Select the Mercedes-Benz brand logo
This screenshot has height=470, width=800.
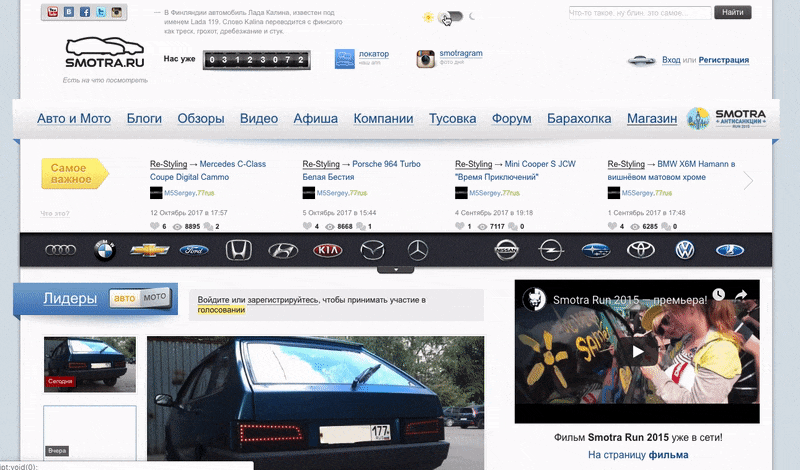(x=418, y=250)
